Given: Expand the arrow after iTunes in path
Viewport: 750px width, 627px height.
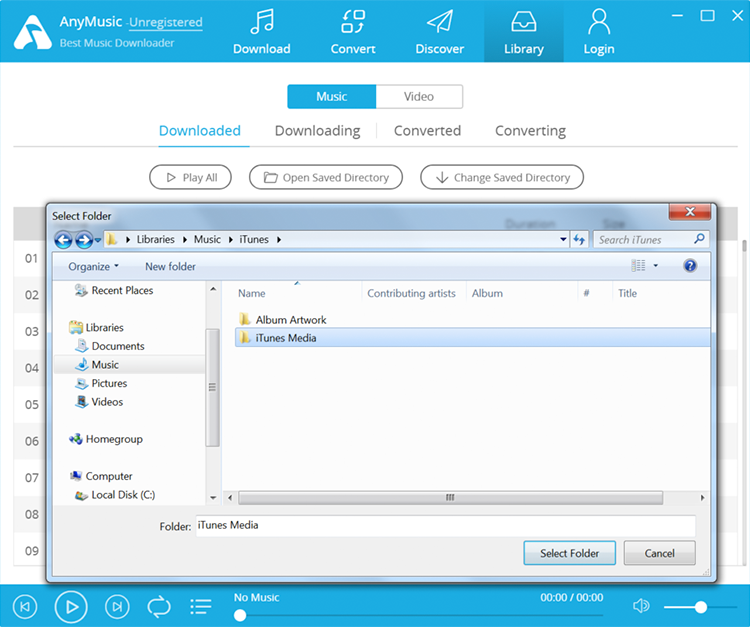Looking at the screenshot, I should pyautogui.click(x=279, y=240).
